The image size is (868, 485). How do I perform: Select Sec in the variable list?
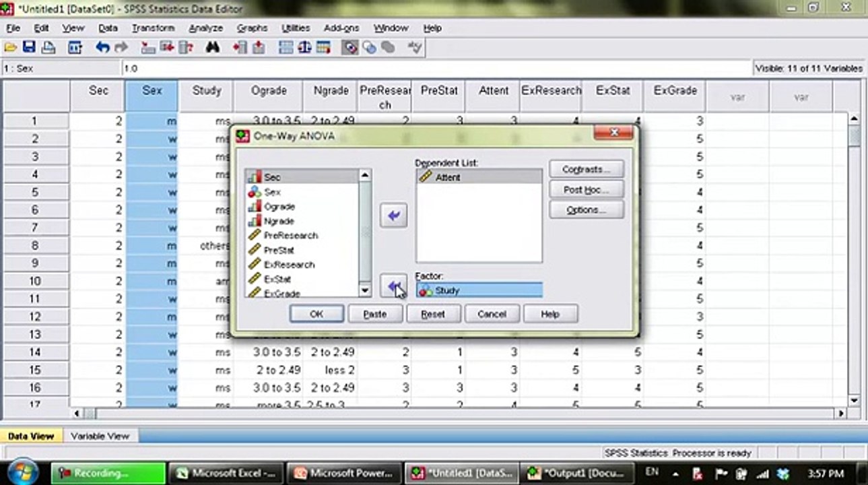tap(302, 177)
